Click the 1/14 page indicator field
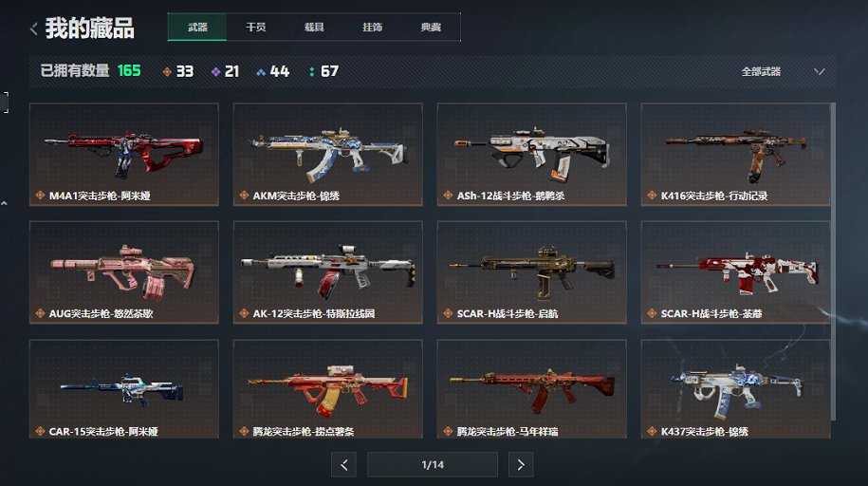The image size is (868, 486). coord(433,465)
